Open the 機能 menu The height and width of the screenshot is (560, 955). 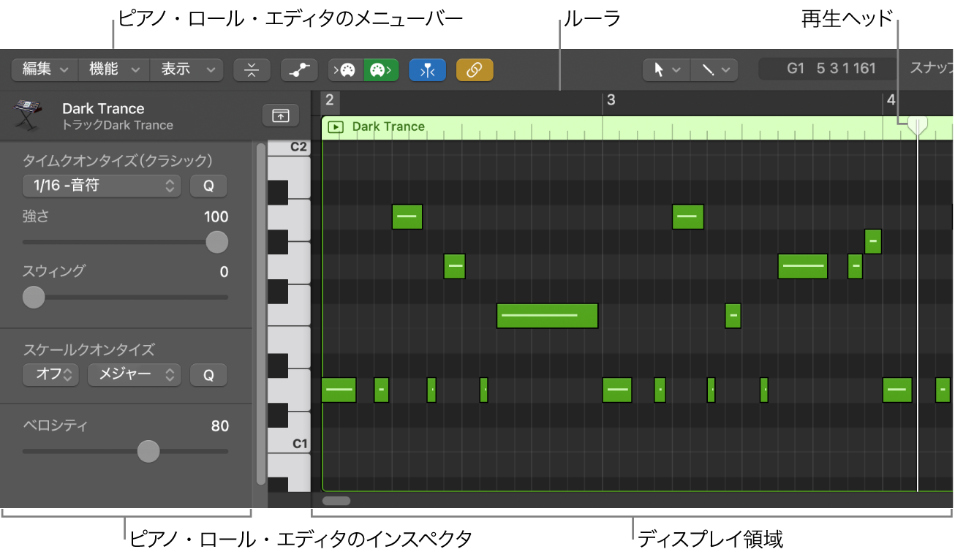(114, 69)
